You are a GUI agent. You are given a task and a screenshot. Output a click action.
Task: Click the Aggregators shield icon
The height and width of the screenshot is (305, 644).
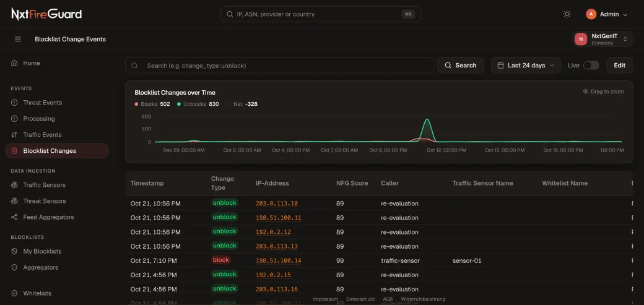point(14,267)
